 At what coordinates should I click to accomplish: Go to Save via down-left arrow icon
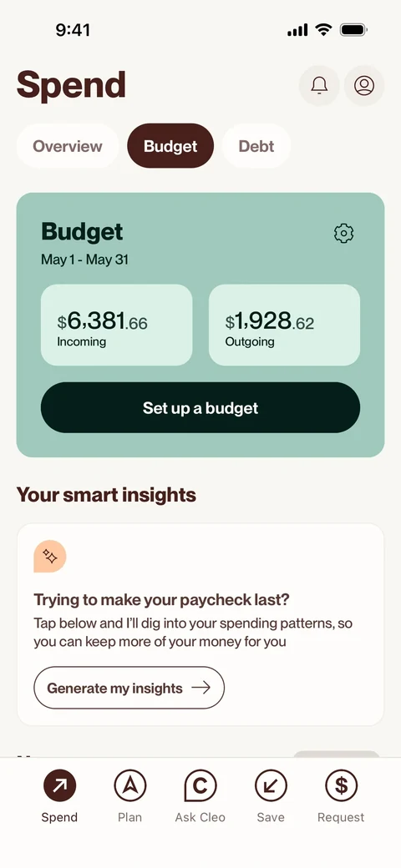[x=271, y=785]
